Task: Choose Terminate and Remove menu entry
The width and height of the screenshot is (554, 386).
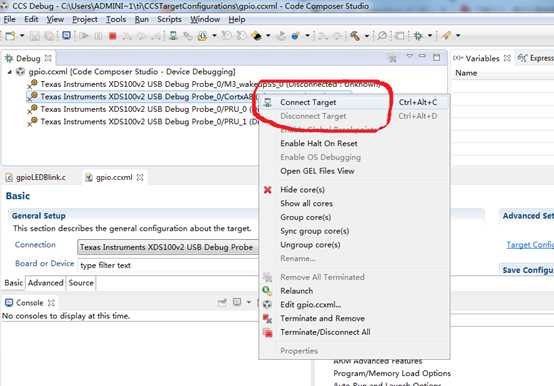Action: pyautogui.click(x=354, y=318)
